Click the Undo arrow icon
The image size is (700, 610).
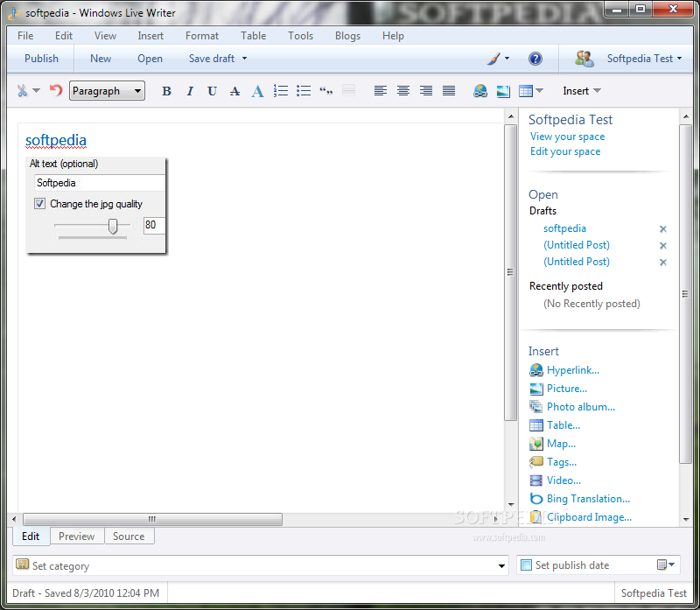point(56,91)
